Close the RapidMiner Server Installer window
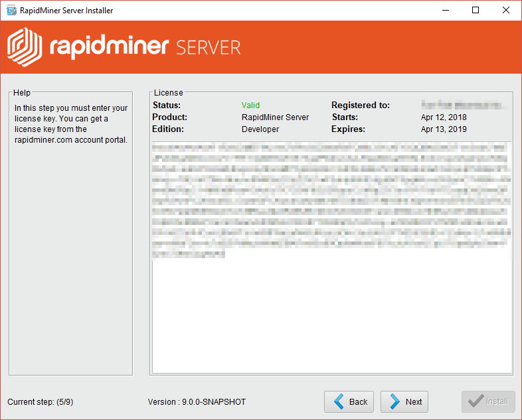 point(506,10)
